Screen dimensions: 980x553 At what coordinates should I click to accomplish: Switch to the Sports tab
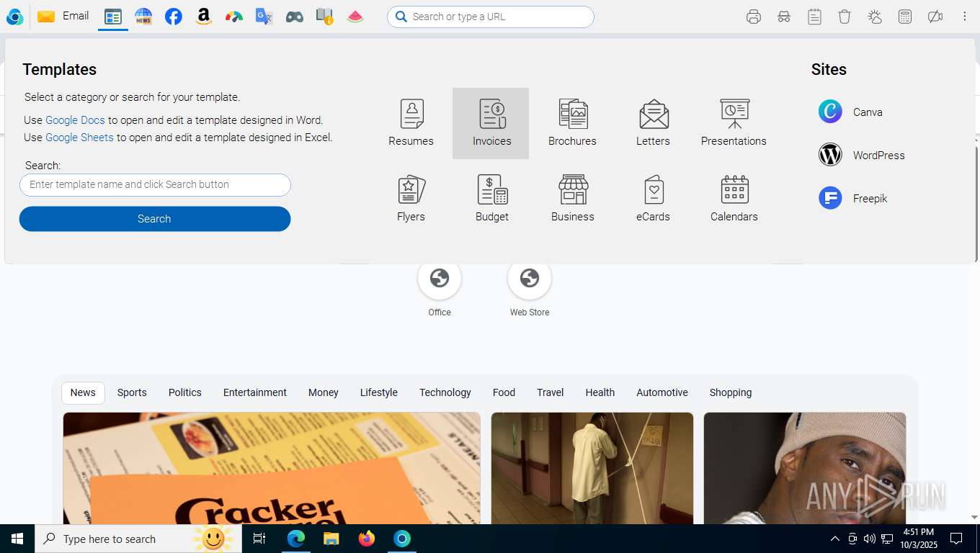coord(132,392)
